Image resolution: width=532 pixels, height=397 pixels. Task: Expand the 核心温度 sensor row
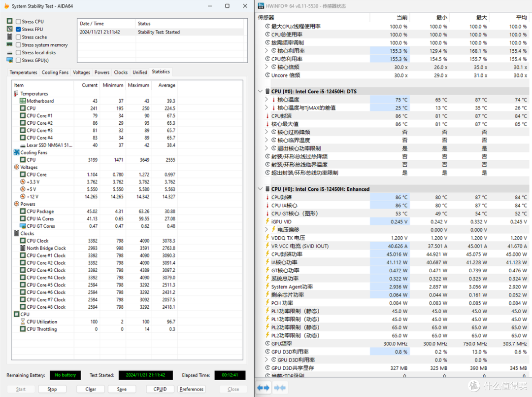point(266,100)
